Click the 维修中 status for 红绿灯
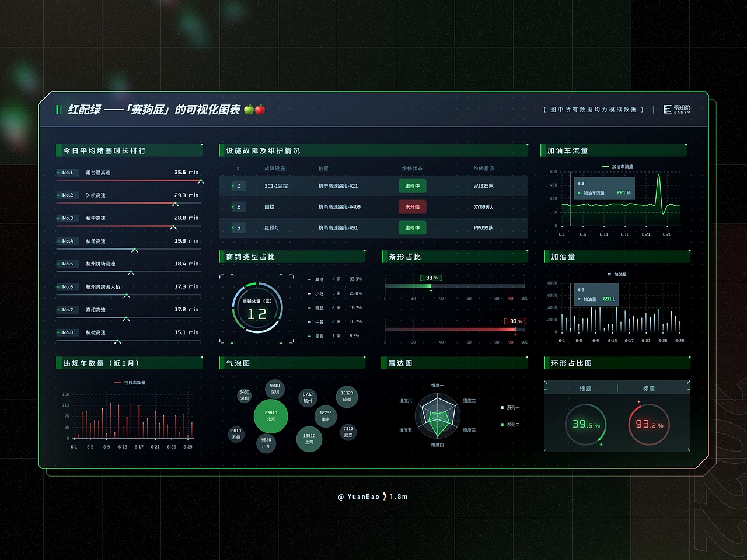747x560 pixels. click(x=412, y=228)
